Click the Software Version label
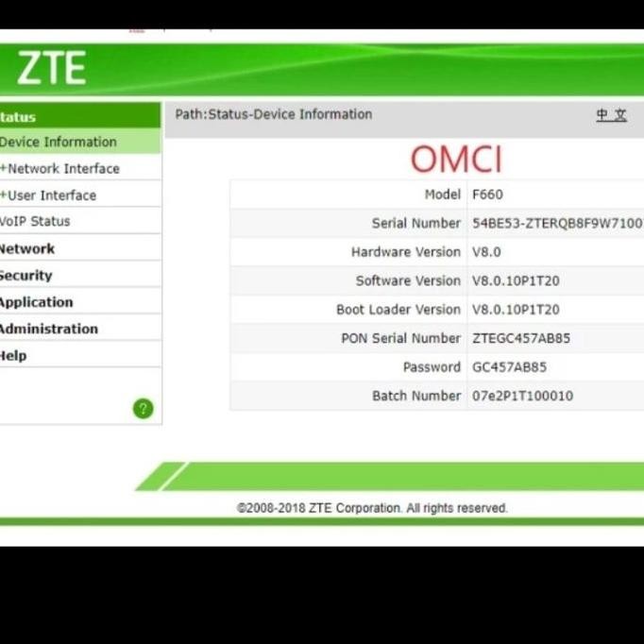644x644 pixels. tap(408, 280)
